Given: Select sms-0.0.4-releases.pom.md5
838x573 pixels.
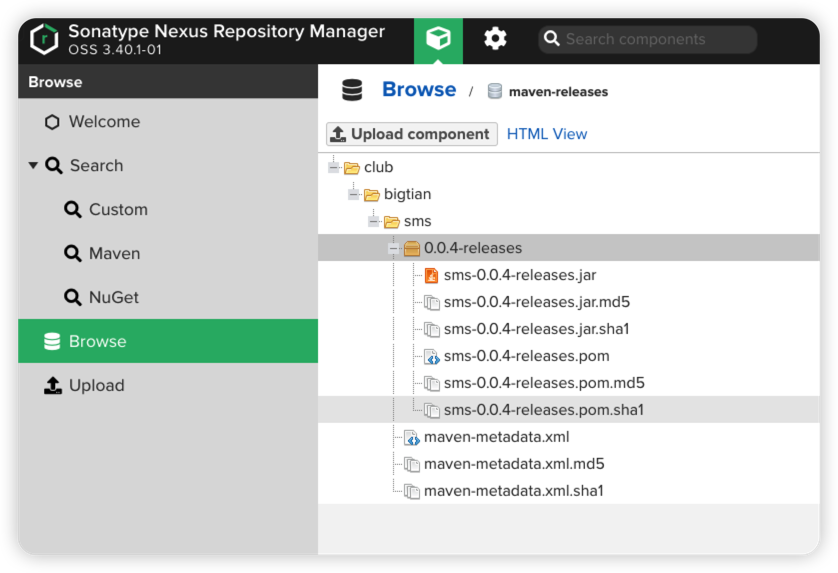Looking at the screenshot, I should tap(569, 383).
